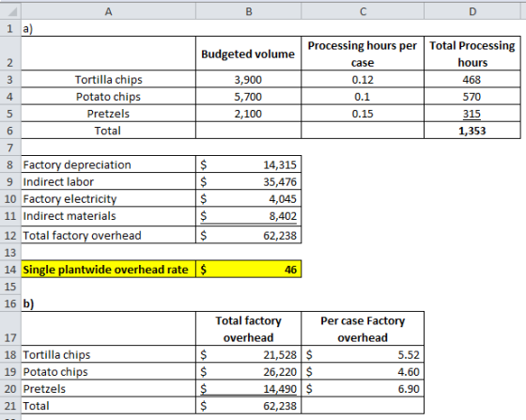Select the 'Pretzels' cell in row 5
Image resolution: width=526 pixels, height=420 pixels.
[108, 114]
